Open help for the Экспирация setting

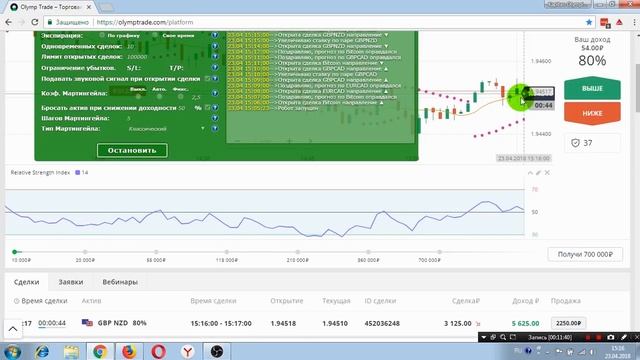tap(215, 36)
